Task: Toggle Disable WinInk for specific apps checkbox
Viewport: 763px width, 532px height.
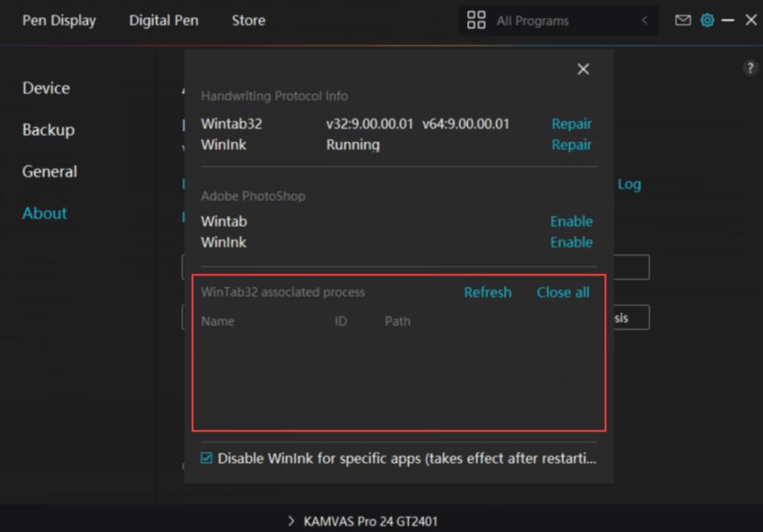Action: click(x=206, y=458)
